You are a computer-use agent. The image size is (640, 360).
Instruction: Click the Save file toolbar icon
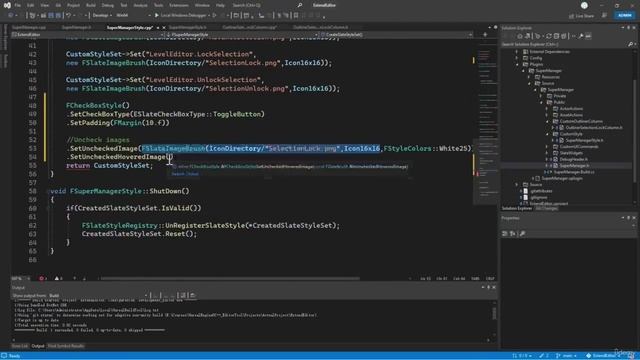point(51,16)
